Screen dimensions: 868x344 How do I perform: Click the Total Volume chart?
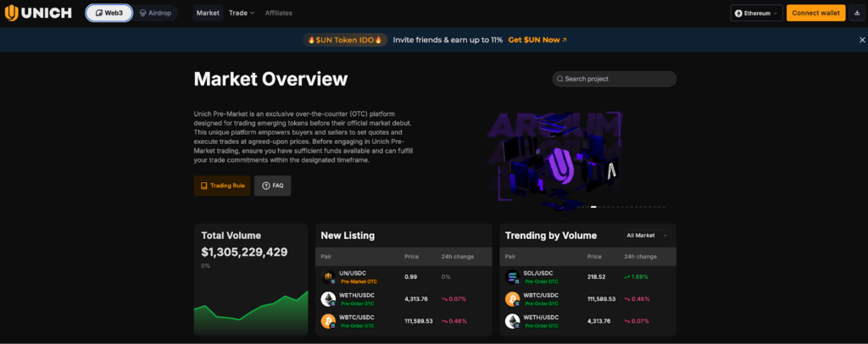point(251,311)
